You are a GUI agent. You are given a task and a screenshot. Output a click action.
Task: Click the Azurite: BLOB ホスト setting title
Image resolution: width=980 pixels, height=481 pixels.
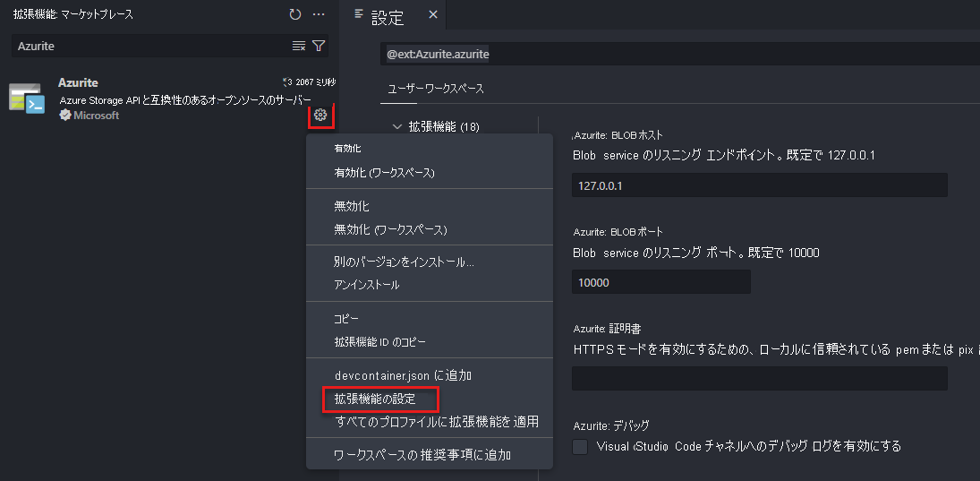coord(618,135)
